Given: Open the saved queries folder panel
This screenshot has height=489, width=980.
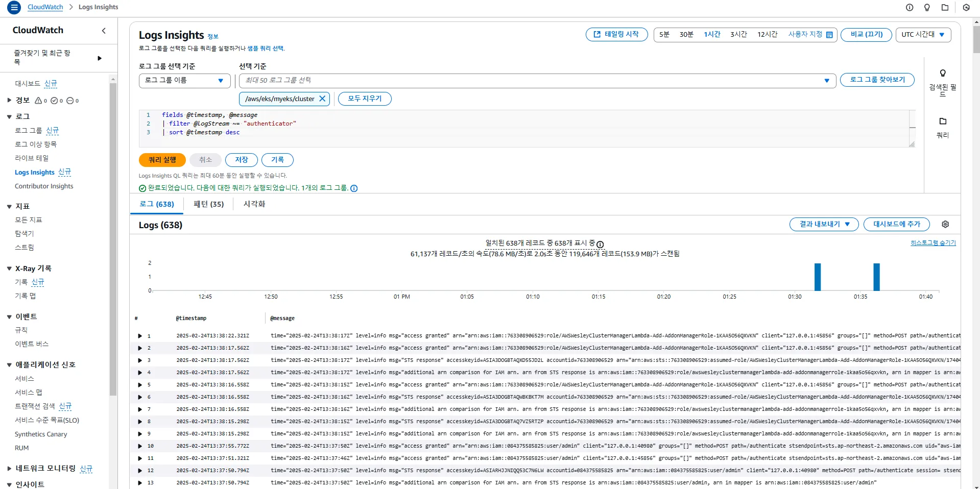Looking at the screenshot, I should pyautogui.click(x=943, y=127).
